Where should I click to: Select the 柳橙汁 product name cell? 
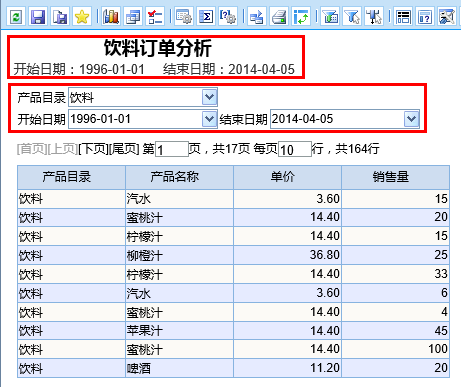tap(179, 256)
